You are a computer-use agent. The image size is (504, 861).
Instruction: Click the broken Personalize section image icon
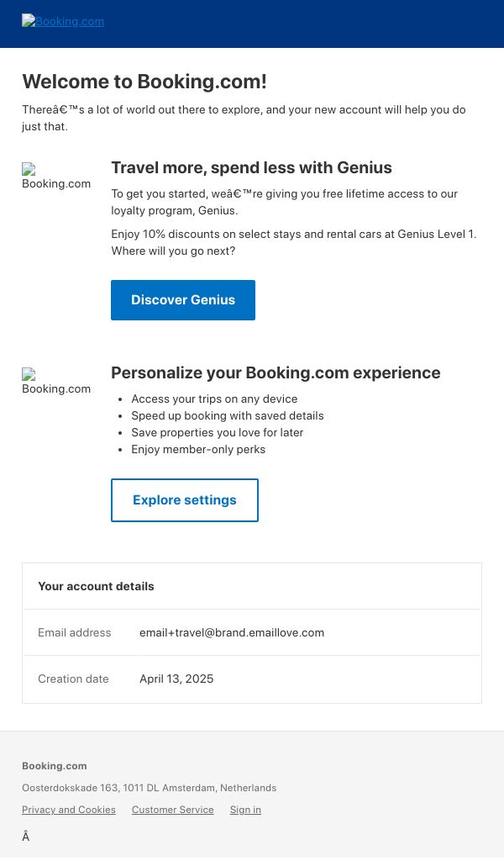29,374
